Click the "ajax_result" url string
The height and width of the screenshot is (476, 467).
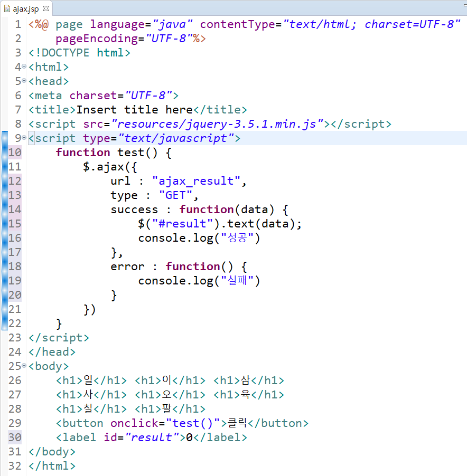pyautogui.click(x=197, y=181)
